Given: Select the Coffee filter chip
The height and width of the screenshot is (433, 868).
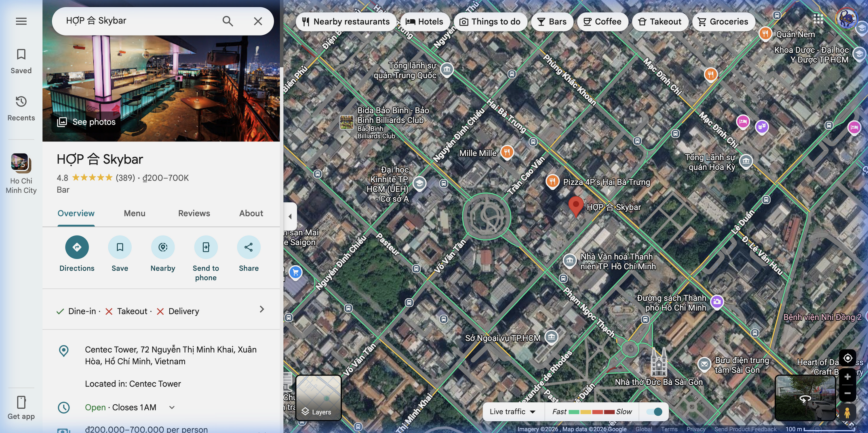Looking at the screenshot, I should pos(603,22).
